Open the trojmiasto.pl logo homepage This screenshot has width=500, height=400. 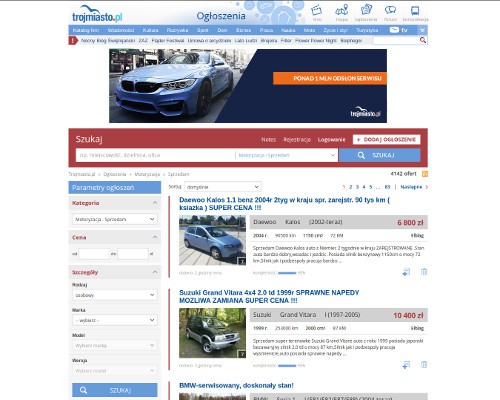pyautogui.click(x=97, y=14)
